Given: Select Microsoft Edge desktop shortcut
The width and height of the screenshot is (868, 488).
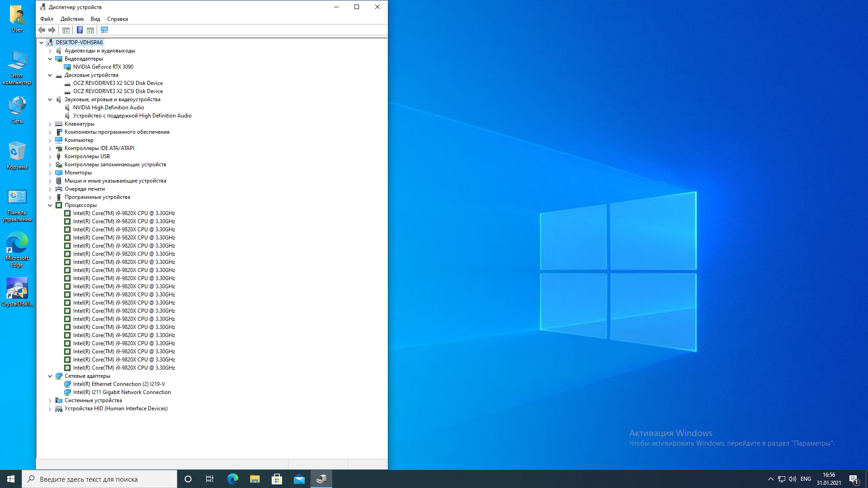Looking at the screenshot, I should (x=17, y=250).
